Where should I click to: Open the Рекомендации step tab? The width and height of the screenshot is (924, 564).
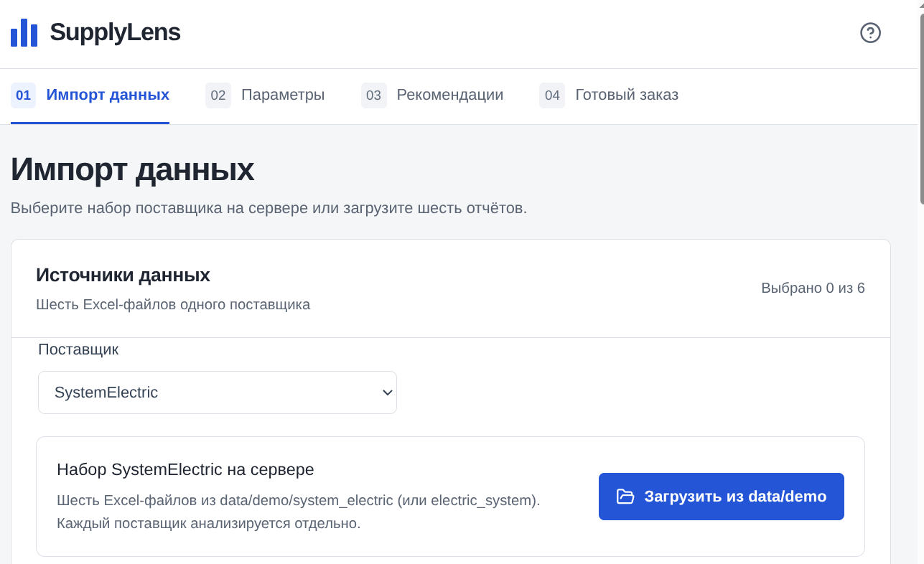click(x=432, y=95)
